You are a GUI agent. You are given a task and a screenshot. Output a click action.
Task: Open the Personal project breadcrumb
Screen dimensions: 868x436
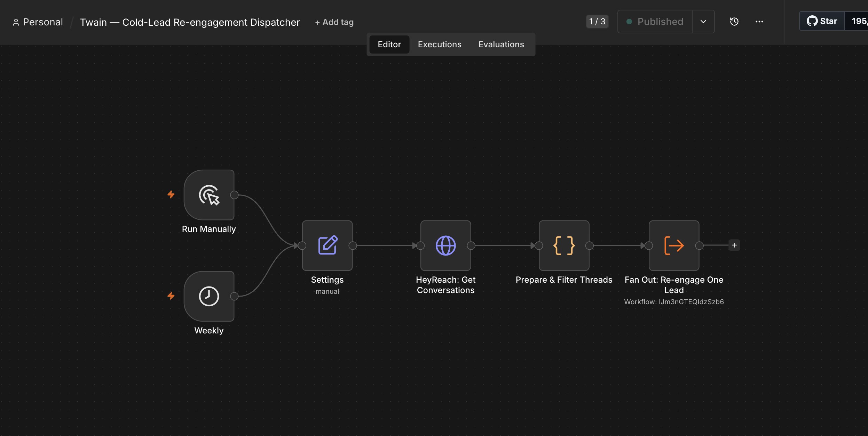coord(38,22)
